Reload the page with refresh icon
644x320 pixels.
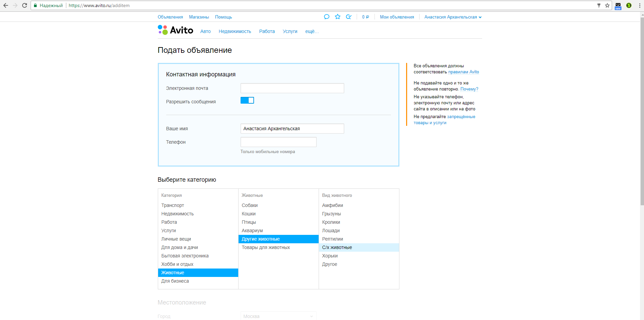click(25, 5)
